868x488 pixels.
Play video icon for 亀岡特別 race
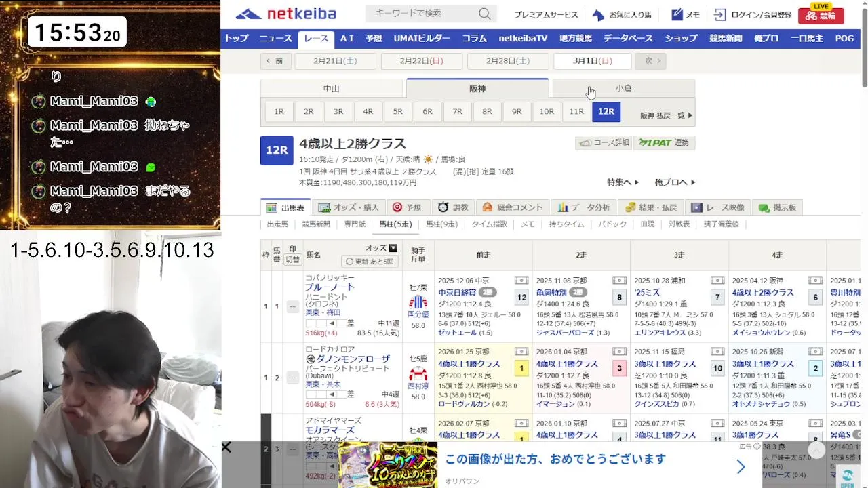pos(619,280)
